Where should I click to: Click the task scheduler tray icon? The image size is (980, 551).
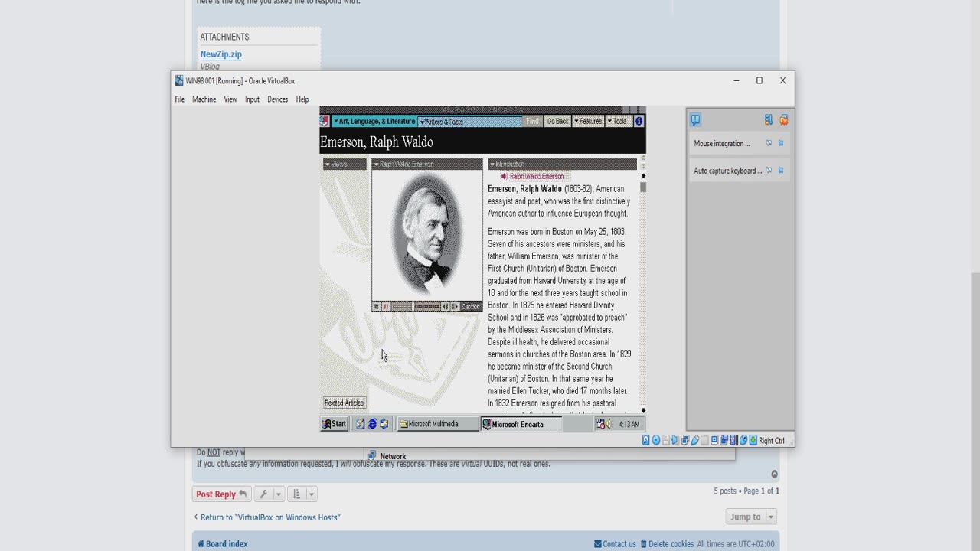[x=600, y=424]
